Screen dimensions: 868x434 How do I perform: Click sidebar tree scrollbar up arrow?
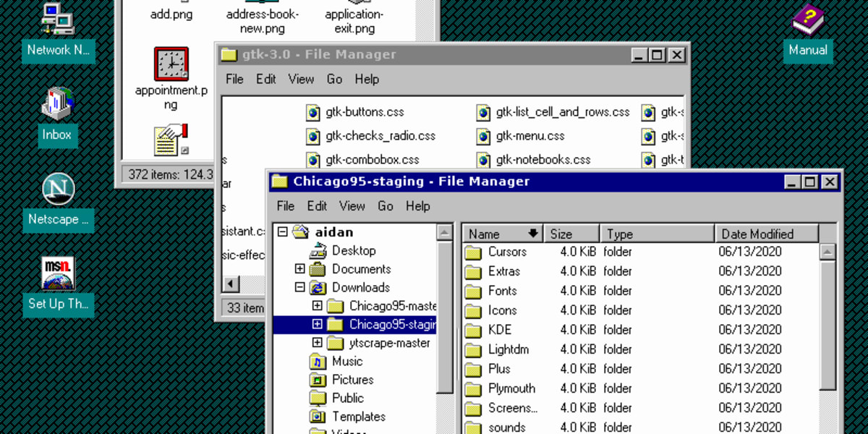(x=446, y=233)
